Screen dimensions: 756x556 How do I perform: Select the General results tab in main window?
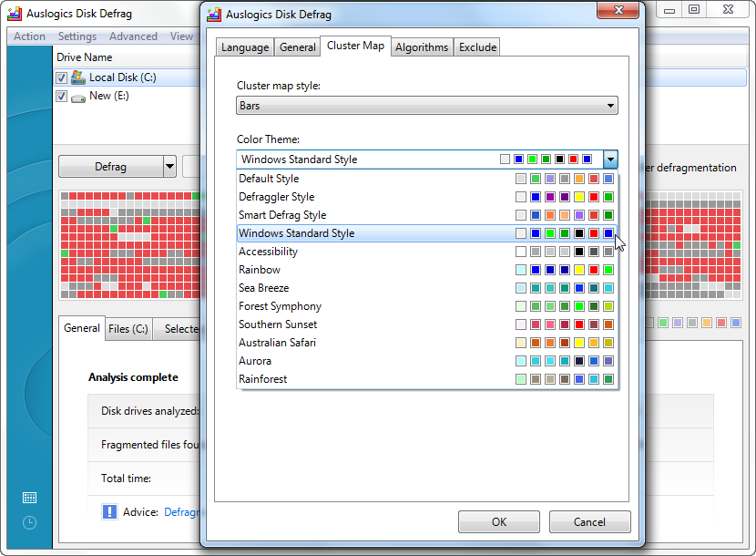pos(82,328)
